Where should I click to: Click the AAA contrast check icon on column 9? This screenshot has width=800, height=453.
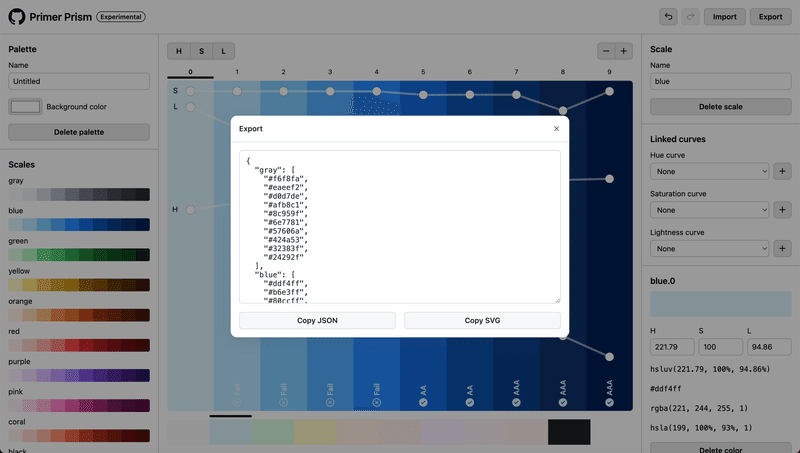pyautogui.click(x=609, y=402)
